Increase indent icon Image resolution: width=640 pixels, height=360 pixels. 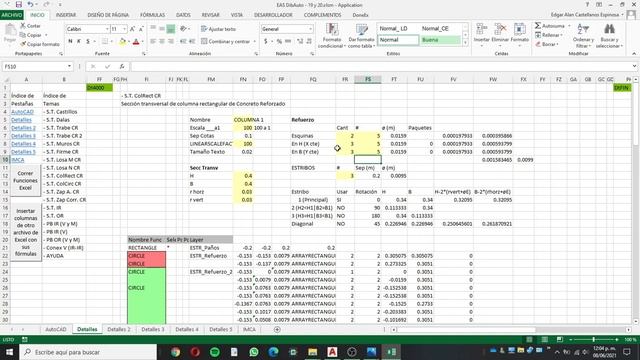pos(192,41)
